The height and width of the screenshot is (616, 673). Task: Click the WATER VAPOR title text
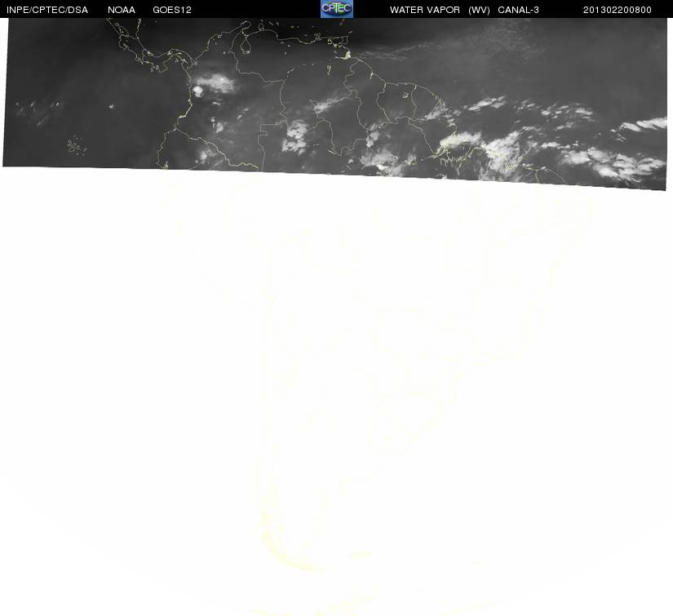click(x=425, y=10)
